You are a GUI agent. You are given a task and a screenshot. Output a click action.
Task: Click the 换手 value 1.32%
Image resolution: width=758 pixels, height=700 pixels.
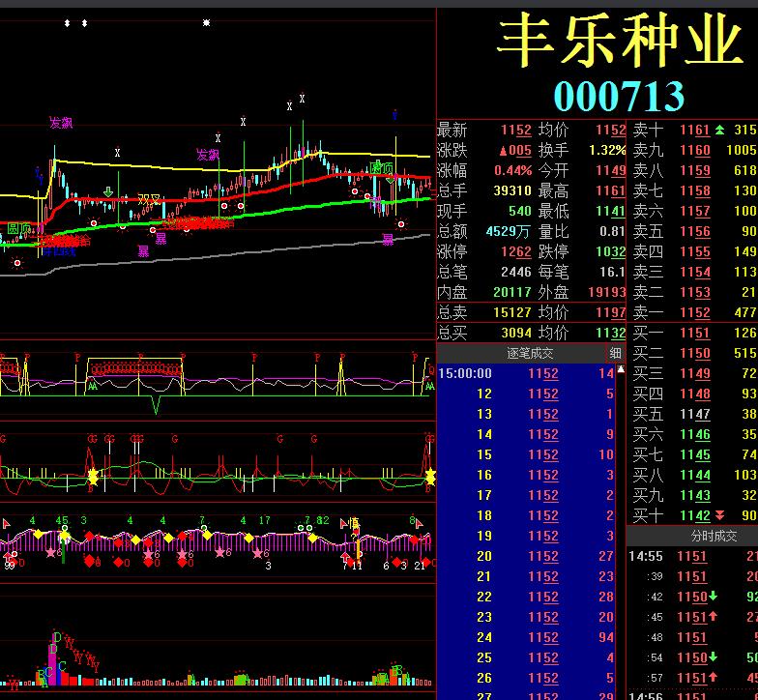coord(607,151)
